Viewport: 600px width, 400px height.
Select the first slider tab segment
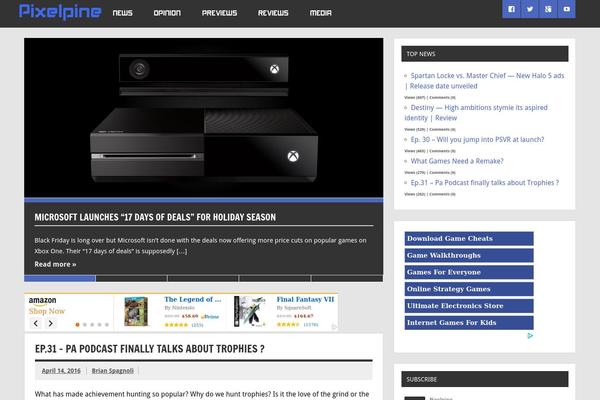(x=60, y=278)
